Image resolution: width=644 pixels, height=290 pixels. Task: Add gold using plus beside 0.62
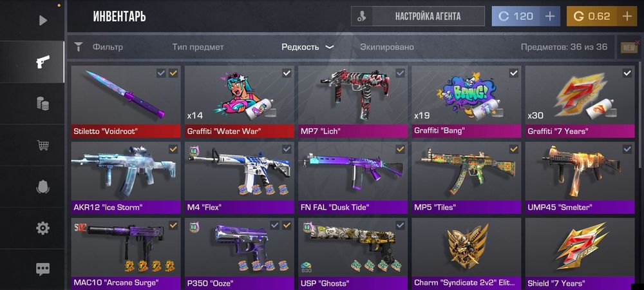(627, 16)
